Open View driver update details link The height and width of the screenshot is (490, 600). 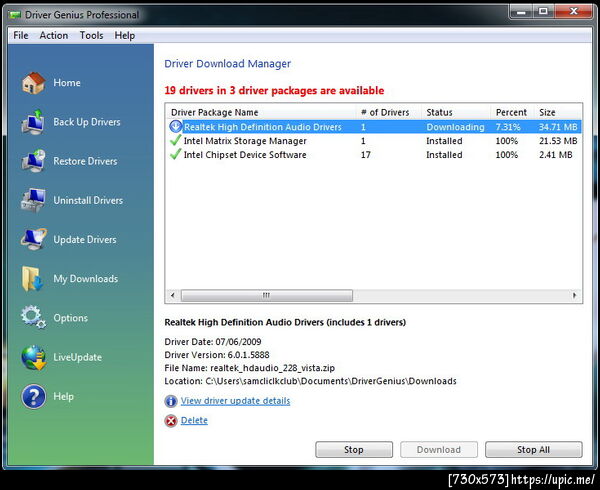click(235, 401)
